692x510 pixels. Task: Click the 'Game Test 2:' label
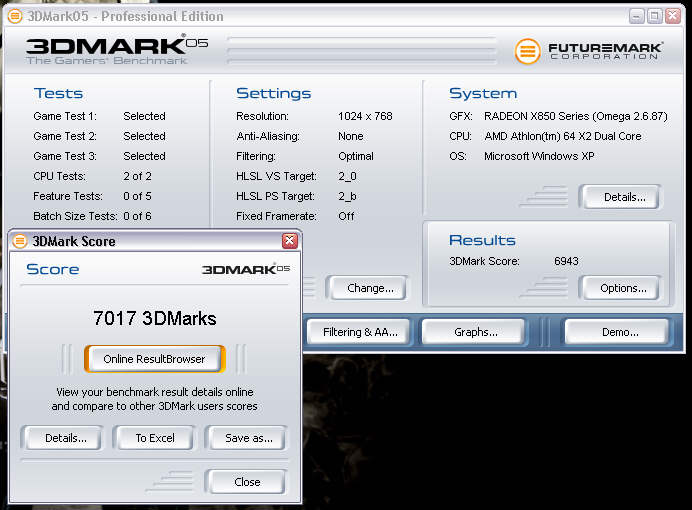(65, 136)
